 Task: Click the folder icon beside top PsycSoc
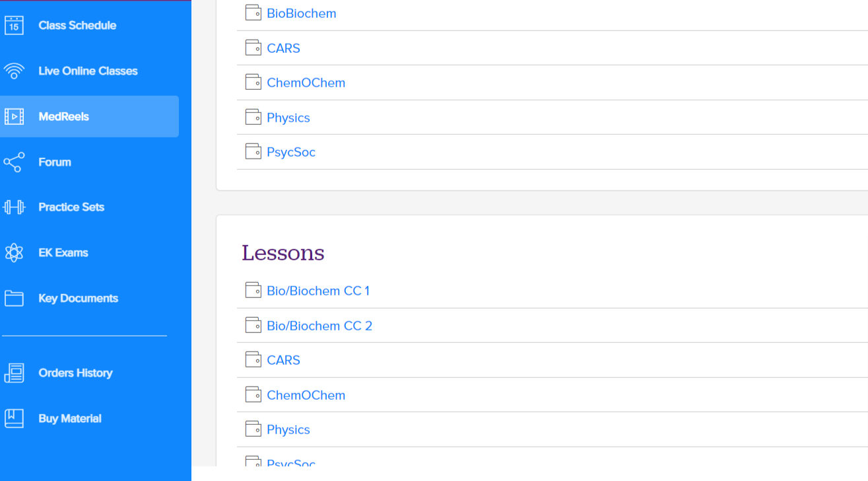tap(253, 151)
